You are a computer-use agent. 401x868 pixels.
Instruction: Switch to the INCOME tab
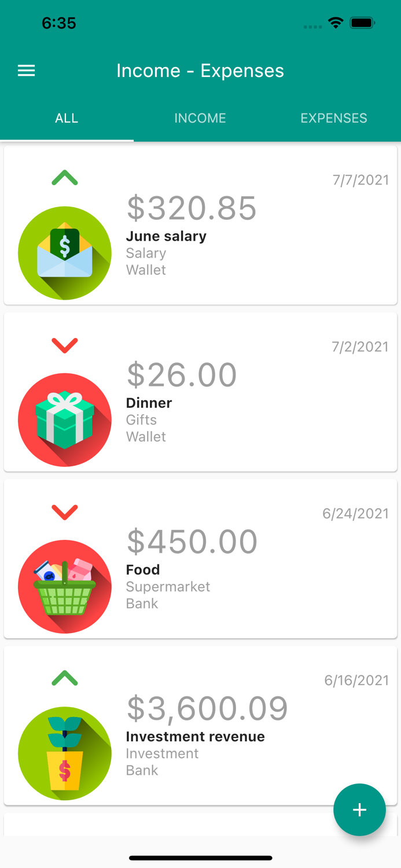click(x=200, y=118)
